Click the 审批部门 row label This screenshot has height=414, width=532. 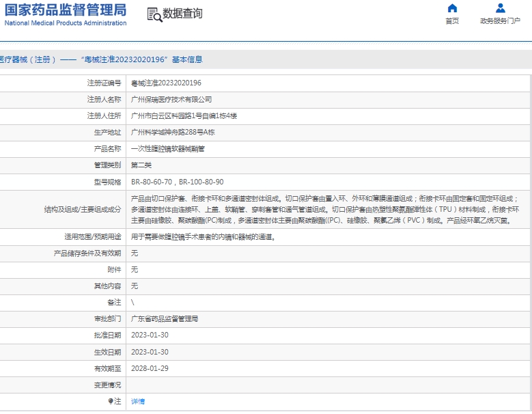107,318
